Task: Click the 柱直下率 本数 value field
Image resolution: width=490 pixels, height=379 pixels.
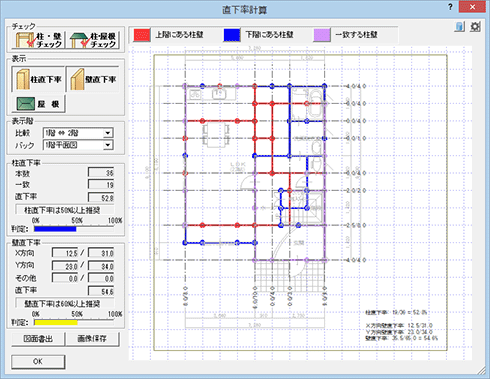Action: click(x=101, y=173)
